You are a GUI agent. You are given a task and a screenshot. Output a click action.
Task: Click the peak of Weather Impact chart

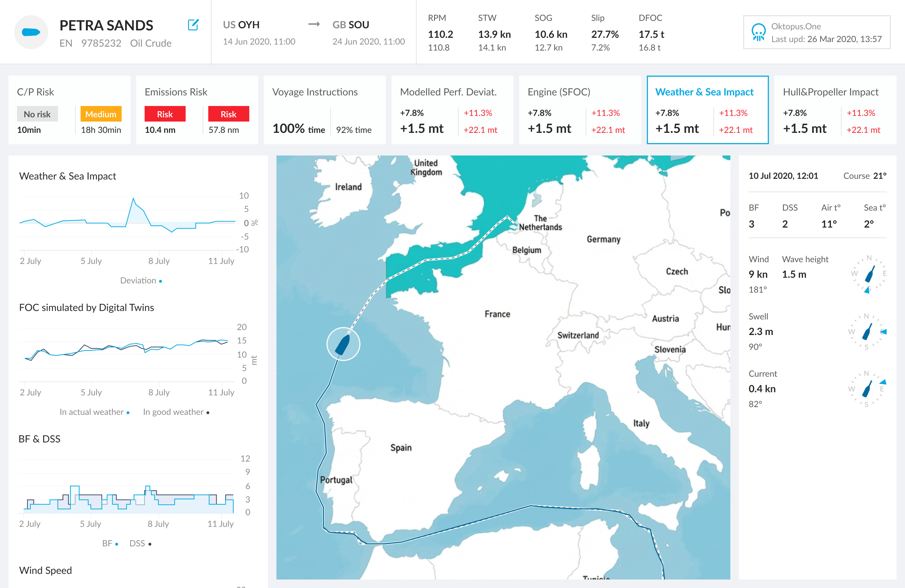click(133, 199)
